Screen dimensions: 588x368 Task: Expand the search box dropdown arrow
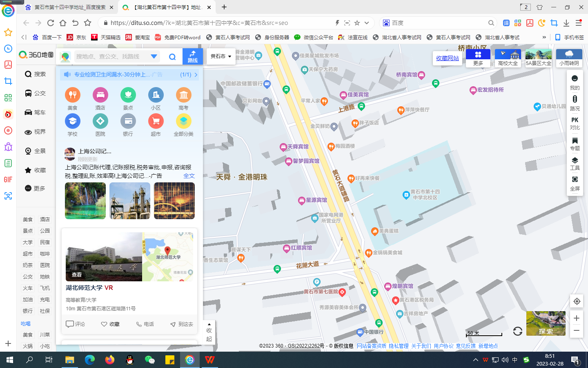click(154, 56)
